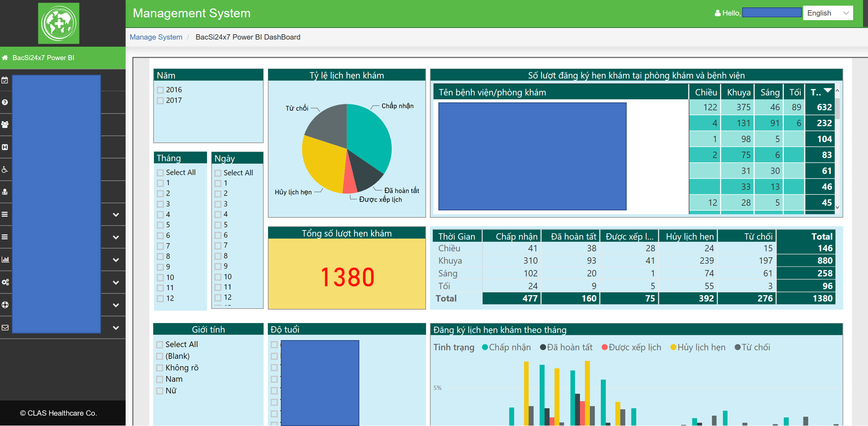868x426 pixels.
Task: Click the list icon just above the bar chart icon
Action: coord(5,237)
